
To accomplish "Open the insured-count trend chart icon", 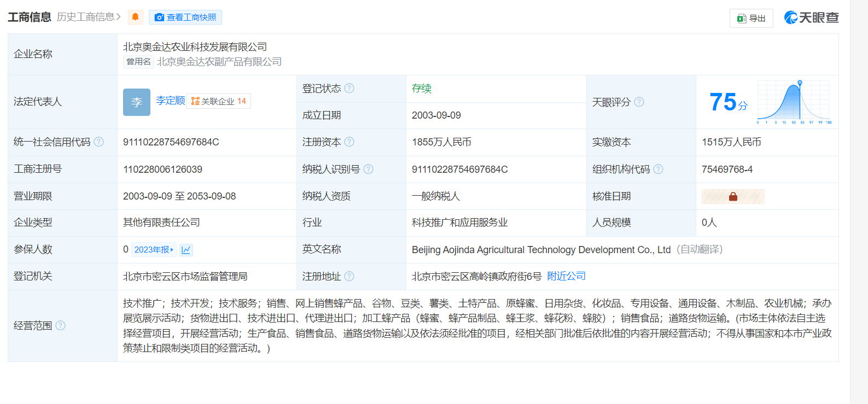I will coord(186,250).
